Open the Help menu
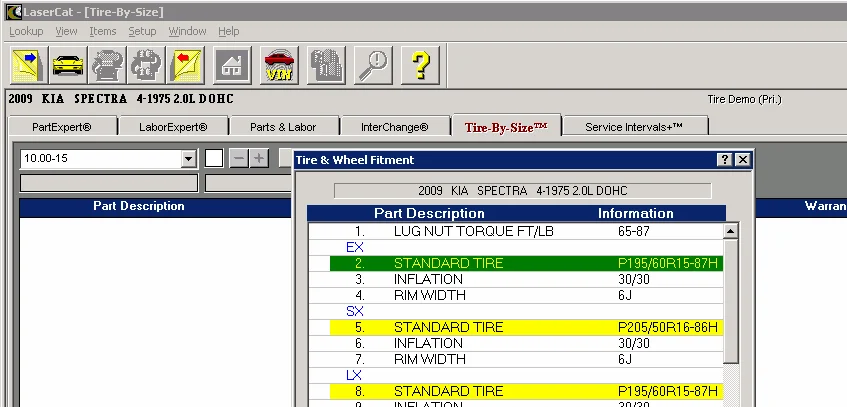The image size is (847, 407). pyautogui.click(x=228, y=31)
